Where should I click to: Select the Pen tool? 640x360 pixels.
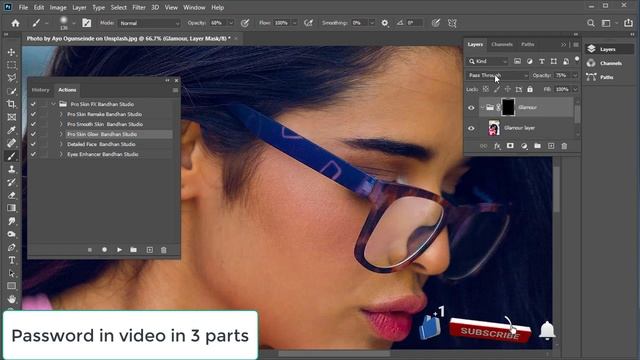click(11, 247)
